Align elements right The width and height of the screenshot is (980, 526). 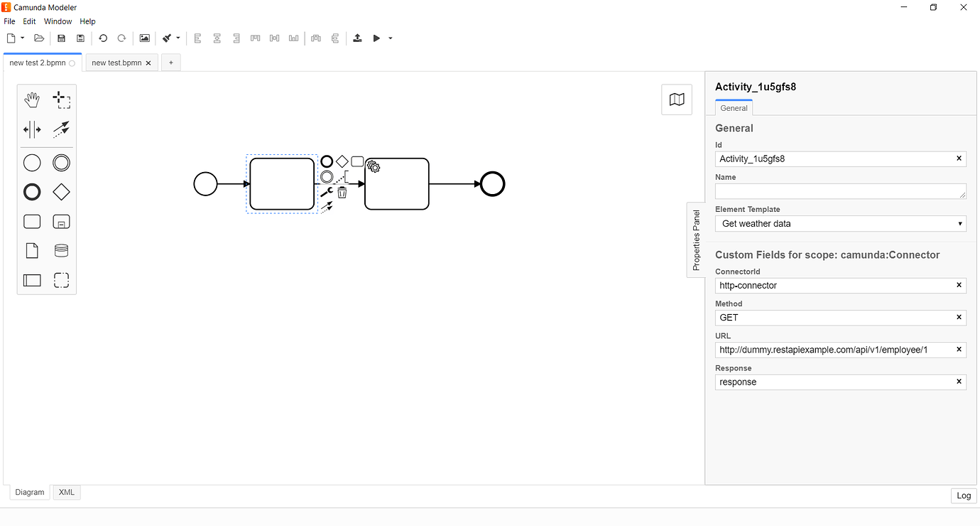coord(236,38)
